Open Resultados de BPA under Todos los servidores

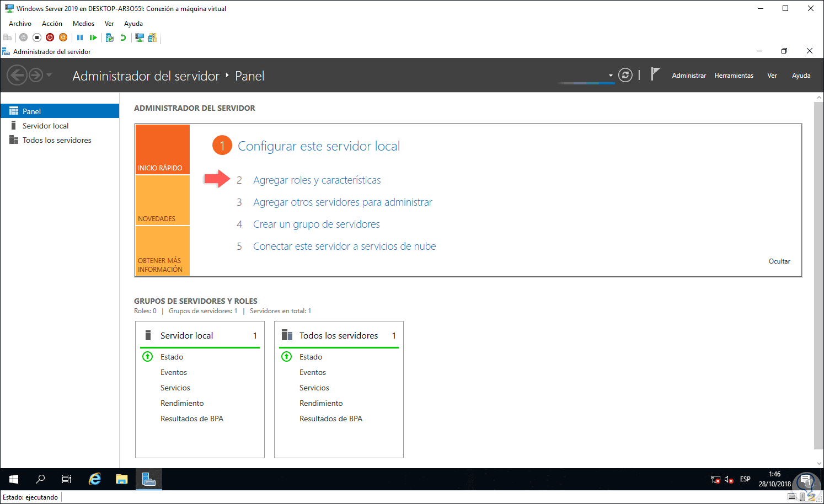pos(331,419)
